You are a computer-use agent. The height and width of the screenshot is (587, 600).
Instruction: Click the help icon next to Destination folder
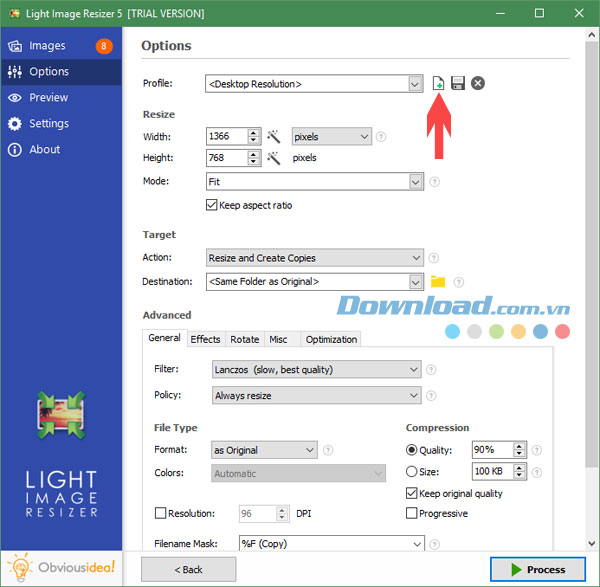click(x=458, y=282)
